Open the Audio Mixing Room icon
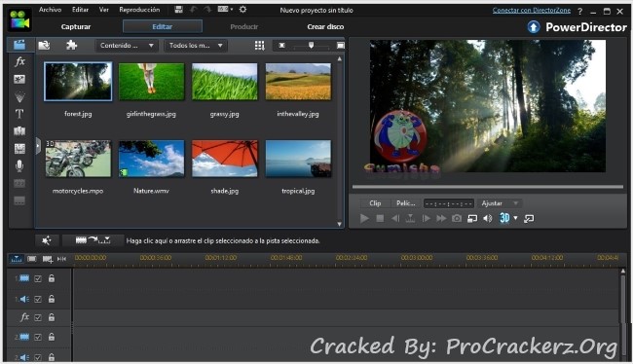633x364 pixels. [x=19, y=149]
